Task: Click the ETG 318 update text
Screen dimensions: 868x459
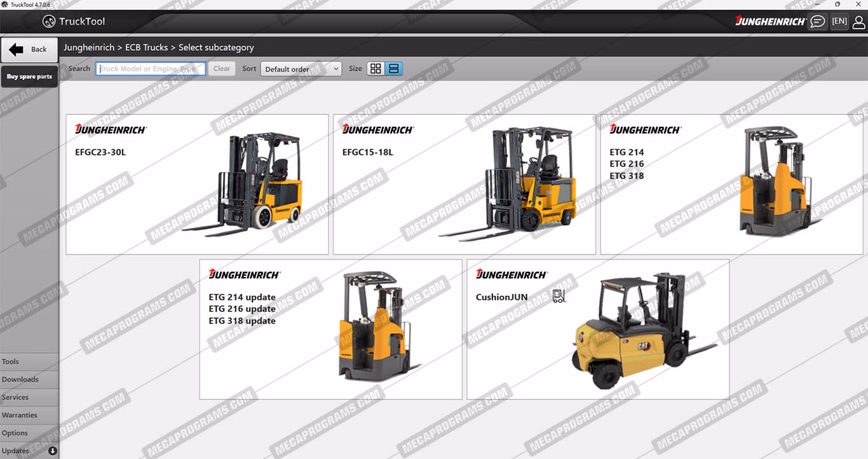Action: [x=242, y=321]
